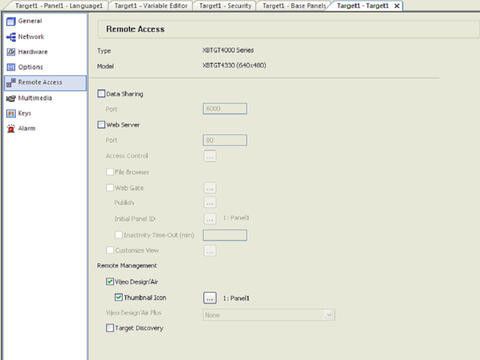This screenshot has width=480, height=360.
Task: Enable the Web Server checkbox
Action: pyautogui.click(x=101, y=125)
